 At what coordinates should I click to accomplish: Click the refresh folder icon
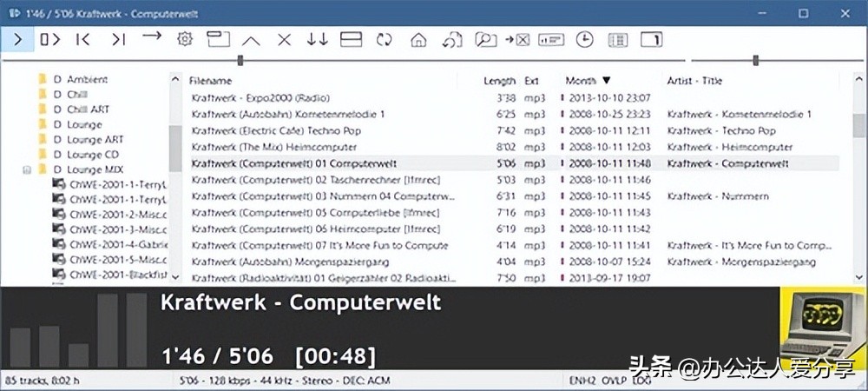pos(452,40)
